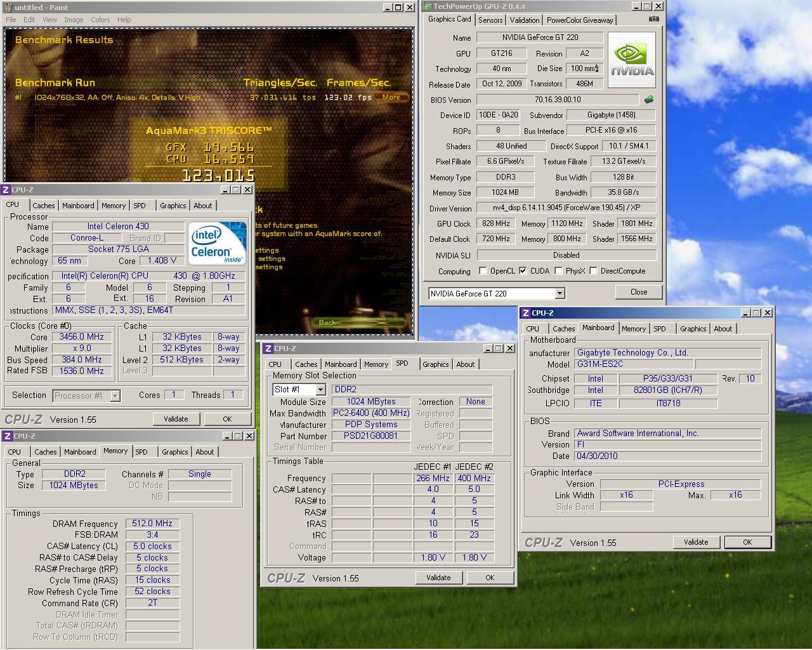Click the Part Number PSD21G80081 field
Viewport: 812px width, 650px height.
click(371, 436)
